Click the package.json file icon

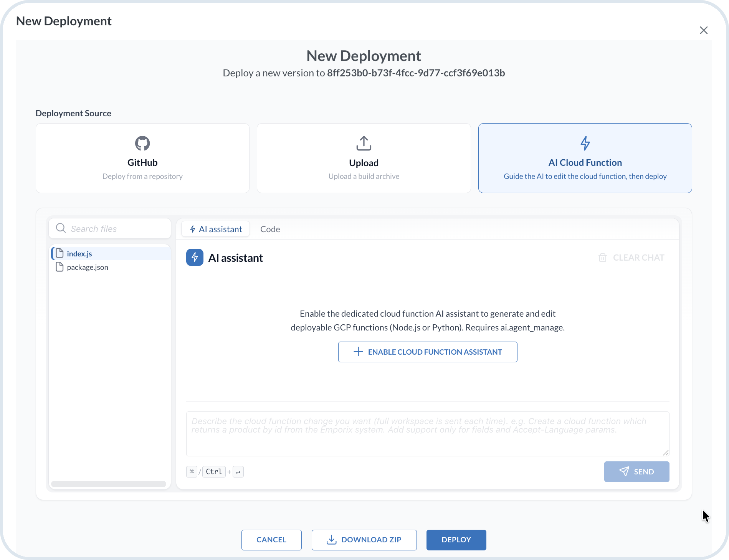point(60,267)
